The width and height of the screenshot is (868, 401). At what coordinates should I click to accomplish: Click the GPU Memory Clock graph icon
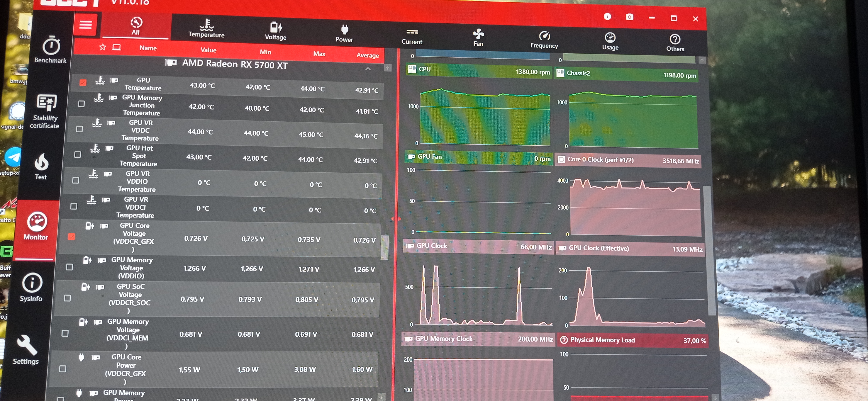(x=408, y=339)
